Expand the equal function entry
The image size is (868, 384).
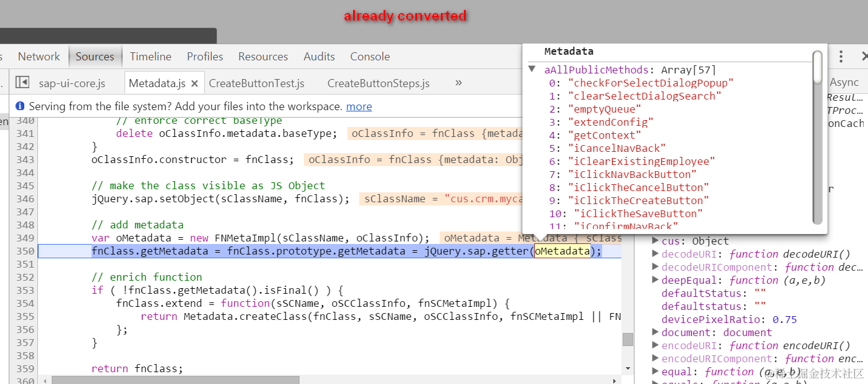(x=656, y=372)
